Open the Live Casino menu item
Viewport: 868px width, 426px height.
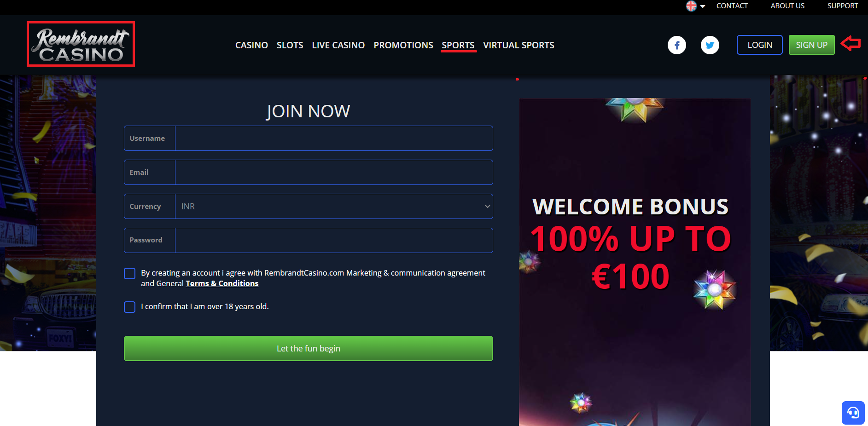[338, 45]
